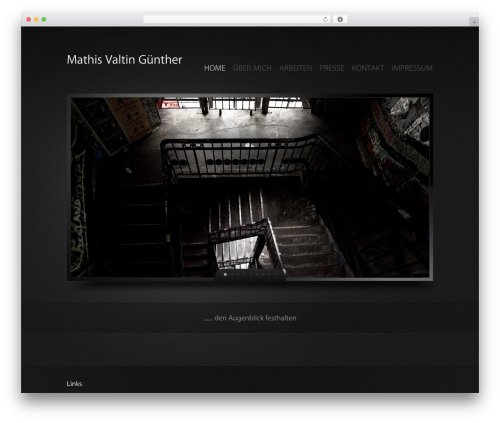Screen dimensions: 500x423
Task: Visit the IMPRESSUM page
Action: 412,68
